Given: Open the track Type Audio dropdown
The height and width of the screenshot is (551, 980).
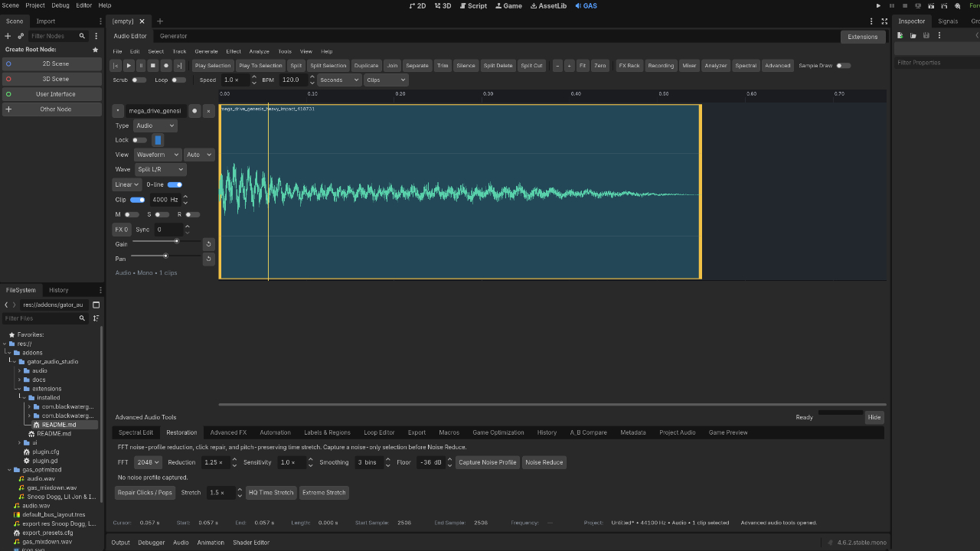Looking at the screenshot, I should point(155,126).
